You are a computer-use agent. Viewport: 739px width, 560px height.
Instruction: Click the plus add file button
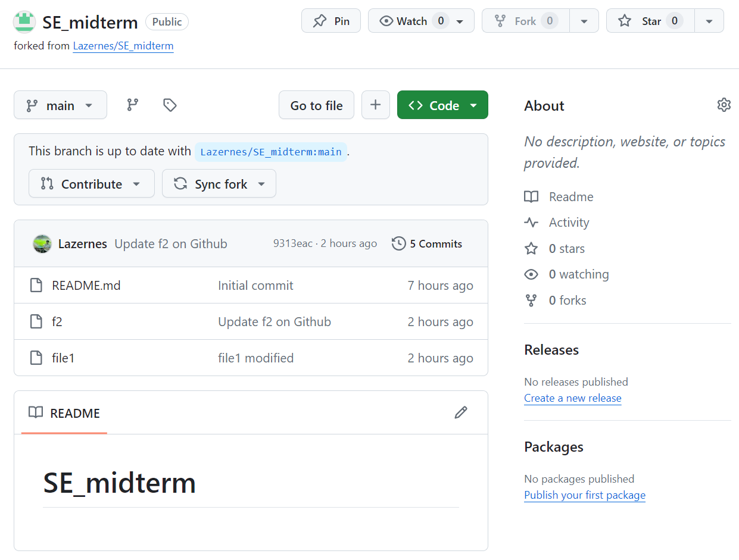[x=376, y=105]
